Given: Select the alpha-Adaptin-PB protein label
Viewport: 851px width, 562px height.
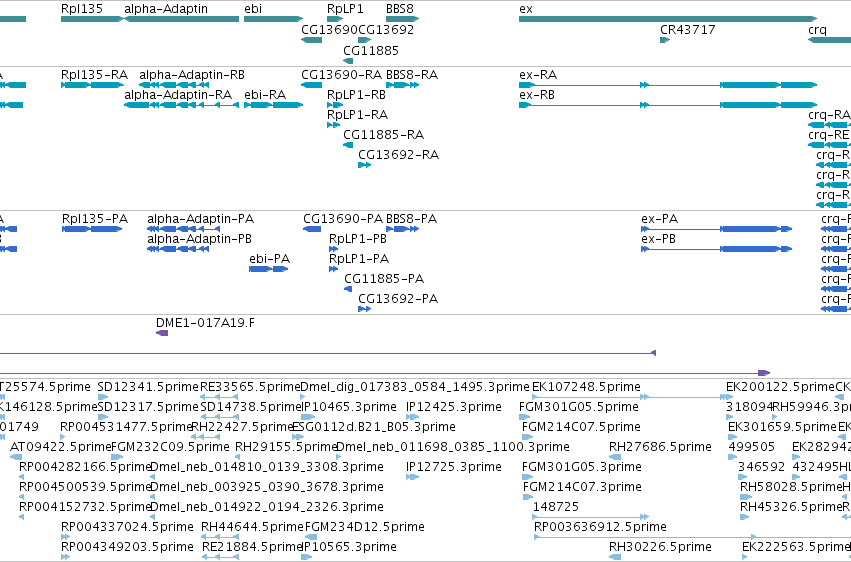Looking at the screenshot, I should [x=199, y=239].
